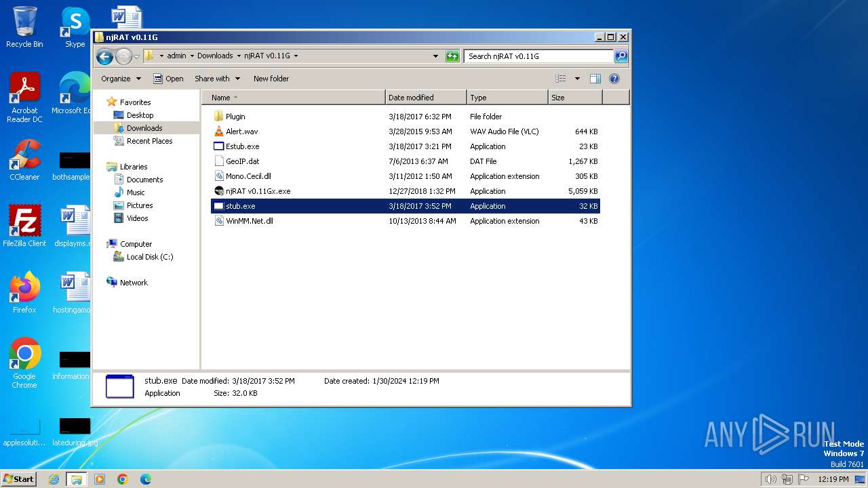
Task: Click the Open toolbar button
Action: pos(168,79)
